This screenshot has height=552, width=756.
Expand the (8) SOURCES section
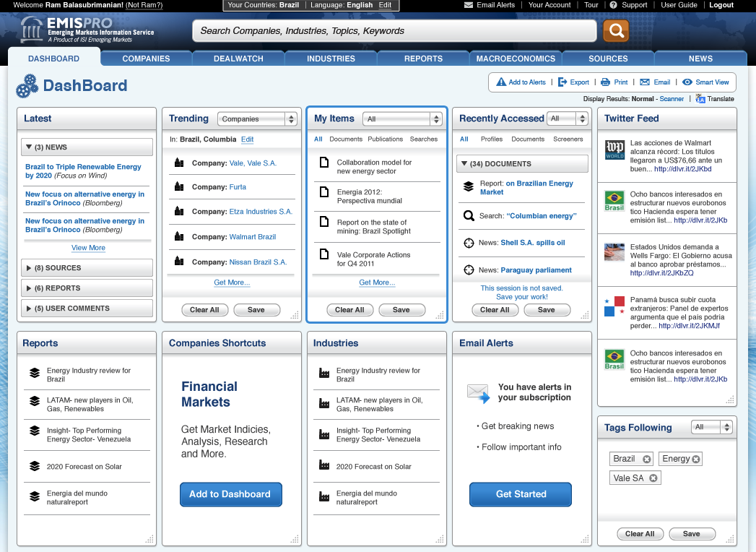click(87, 268)
